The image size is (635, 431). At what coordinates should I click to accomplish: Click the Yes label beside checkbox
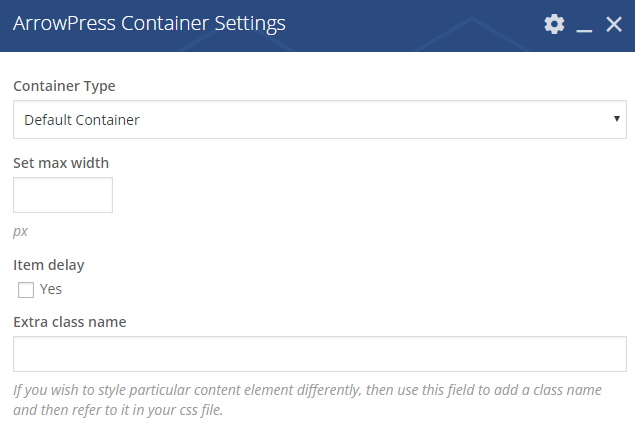point(51,289)
